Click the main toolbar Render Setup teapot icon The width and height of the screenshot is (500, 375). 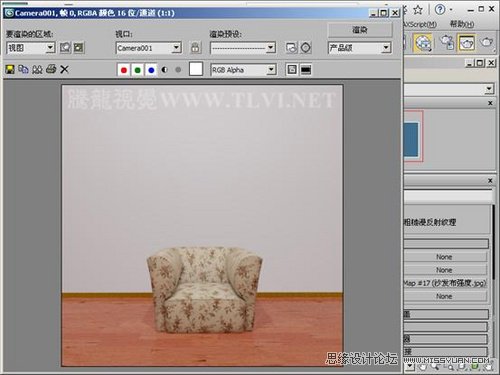[x=446, y=43]
